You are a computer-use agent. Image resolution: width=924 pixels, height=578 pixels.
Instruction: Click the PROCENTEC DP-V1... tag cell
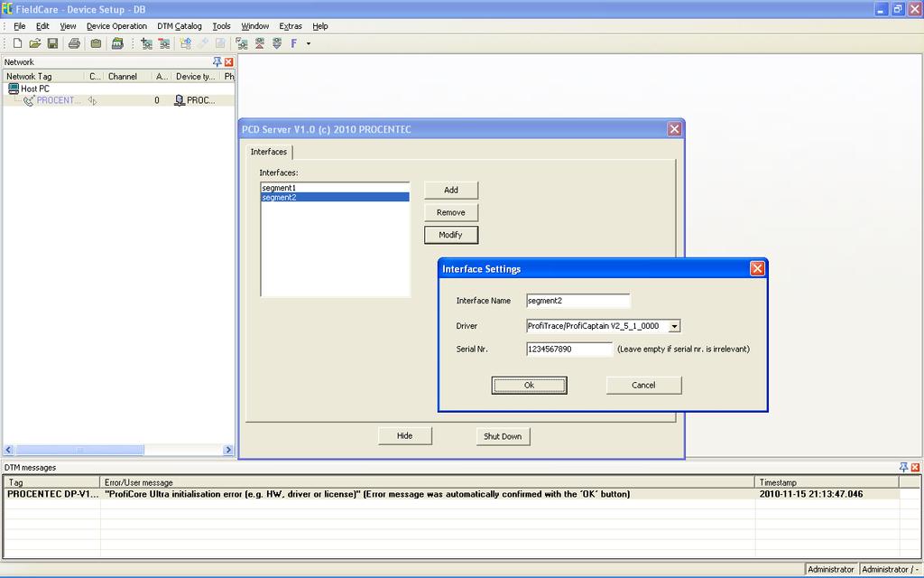pyautogui.click(x=52, y=494)
